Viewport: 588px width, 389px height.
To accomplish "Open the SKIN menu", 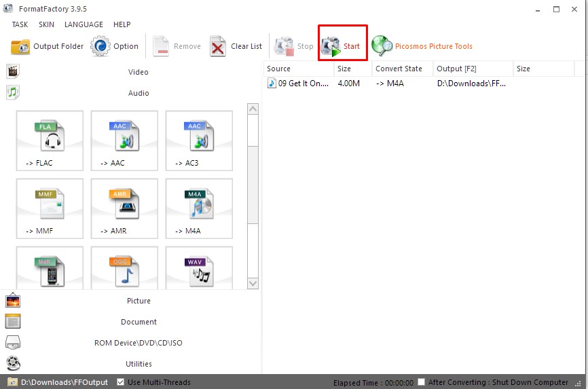I will [x=46, y=24].
